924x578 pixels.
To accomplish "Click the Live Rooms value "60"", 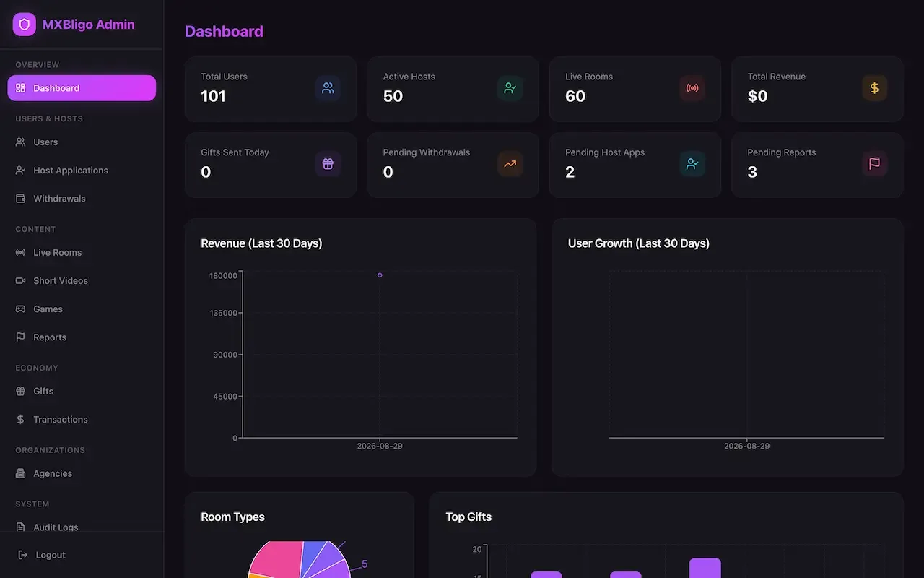I will click(575, 96).
